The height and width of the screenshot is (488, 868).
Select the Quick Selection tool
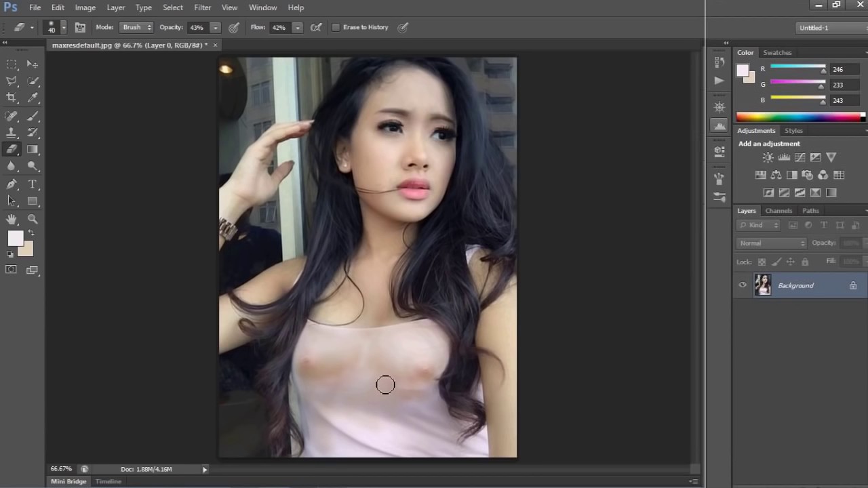(32, 81)
